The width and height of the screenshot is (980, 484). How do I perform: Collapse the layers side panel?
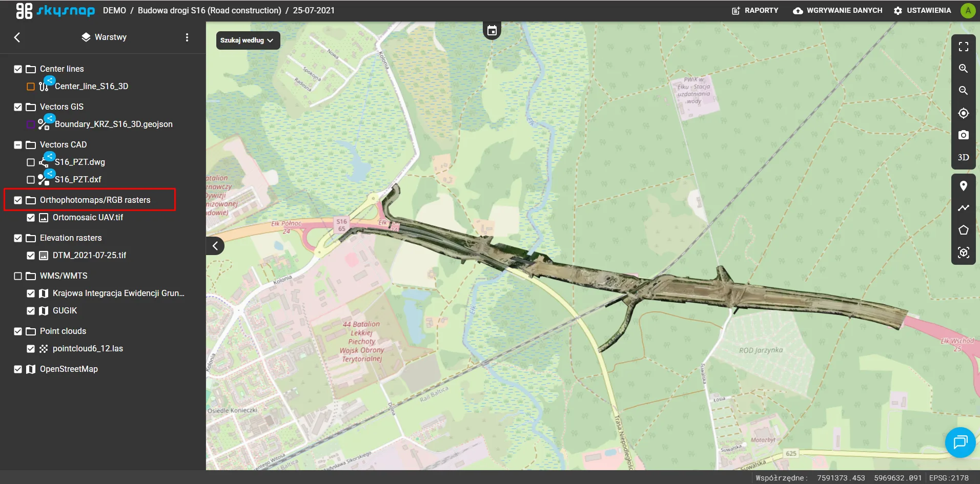click(x=215, y=246)
